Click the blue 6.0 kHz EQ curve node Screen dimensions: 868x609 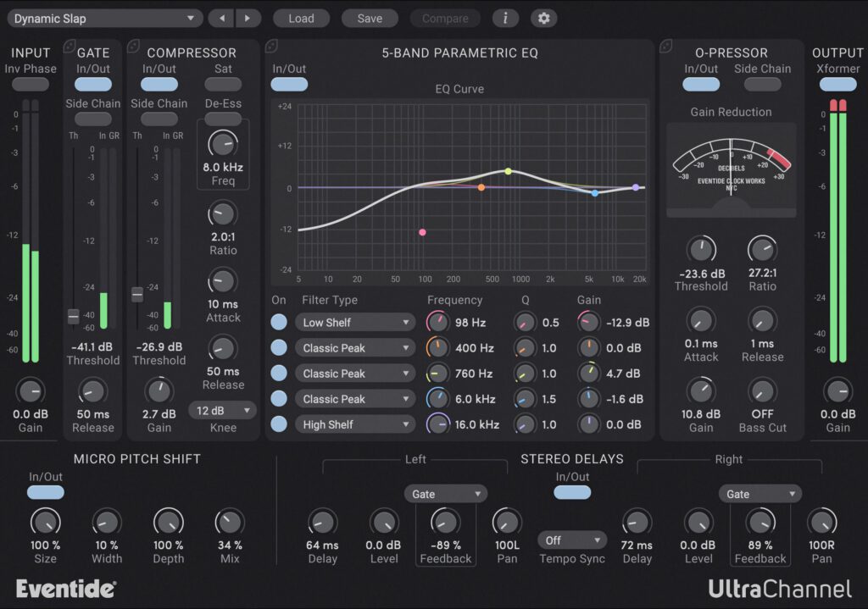594,193
